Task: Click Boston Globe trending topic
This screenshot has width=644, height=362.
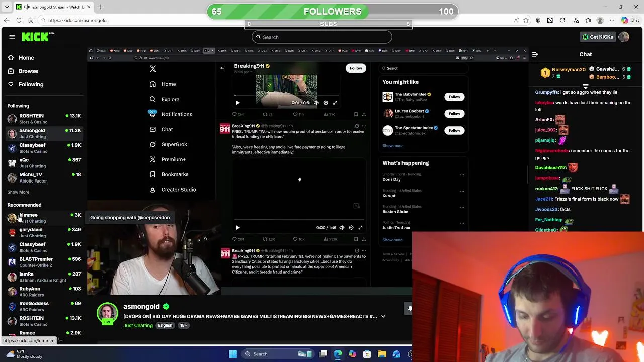Action: coord(395,212)
